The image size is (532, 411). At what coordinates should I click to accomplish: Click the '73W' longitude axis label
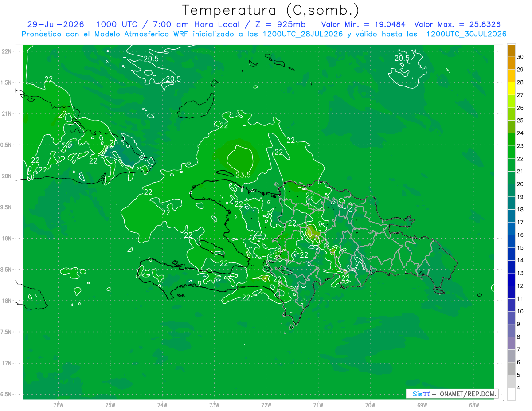214,405
